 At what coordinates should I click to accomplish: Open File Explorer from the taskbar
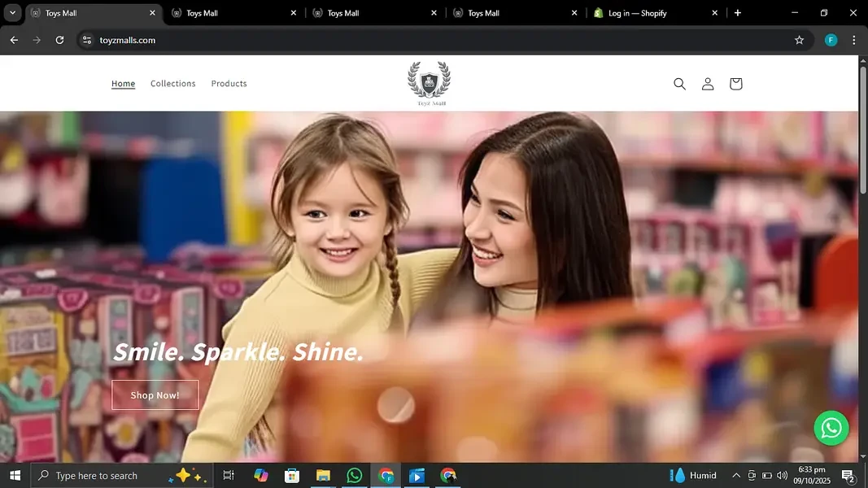(323, 476)
